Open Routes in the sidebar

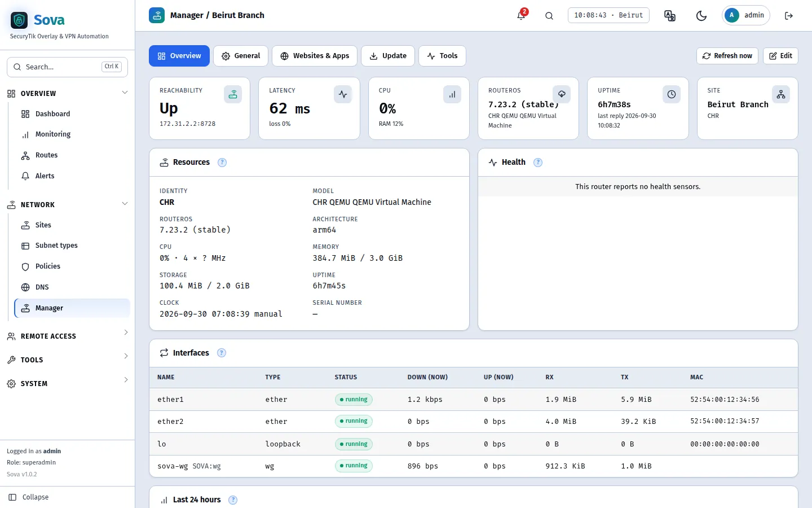72,155
